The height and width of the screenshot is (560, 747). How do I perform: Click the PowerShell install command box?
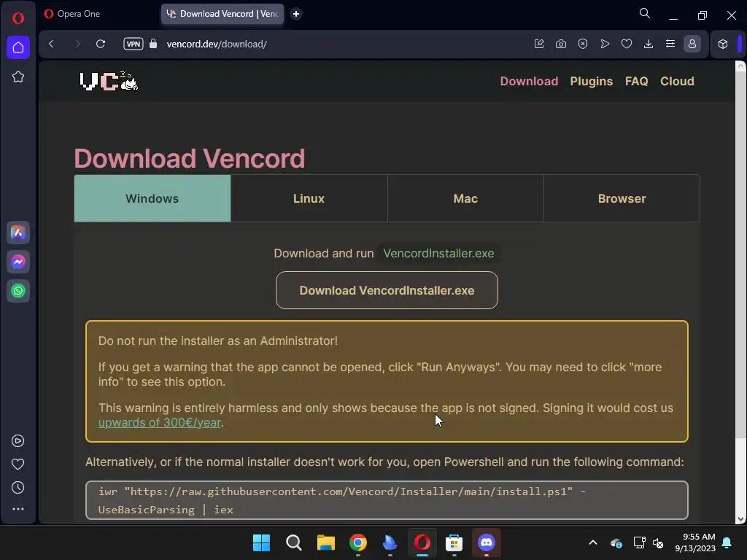pos(387,500)
